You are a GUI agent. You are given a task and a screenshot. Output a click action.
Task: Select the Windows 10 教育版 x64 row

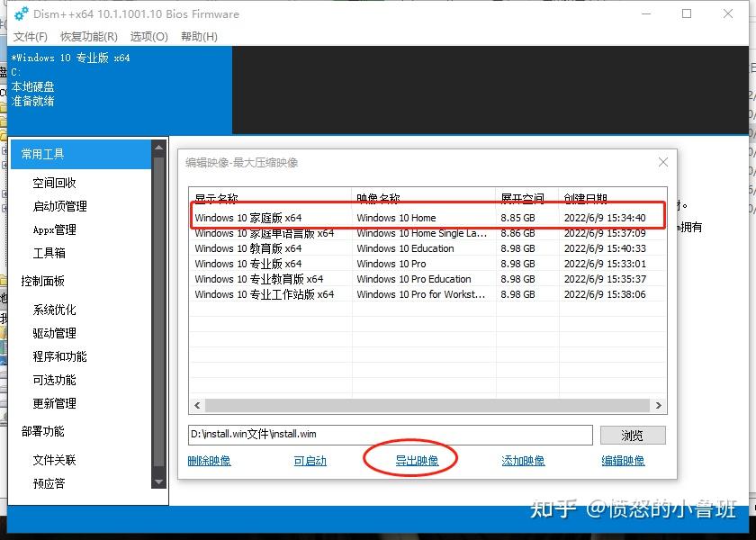coord(428,248)
